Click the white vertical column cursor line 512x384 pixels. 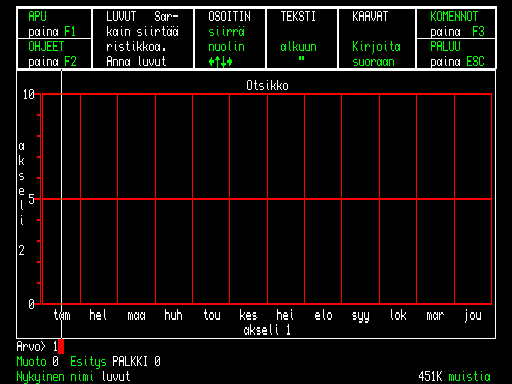pos(61,204)
